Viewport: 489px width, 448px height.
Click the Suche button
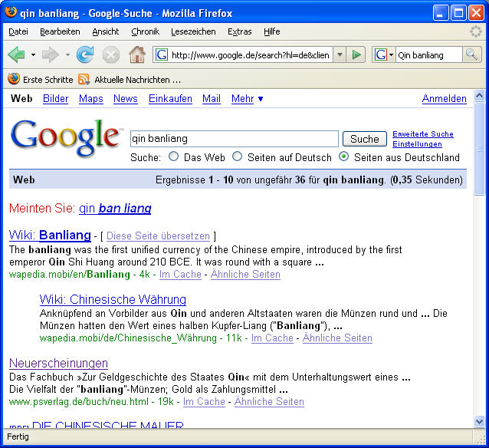pos(365,139)
